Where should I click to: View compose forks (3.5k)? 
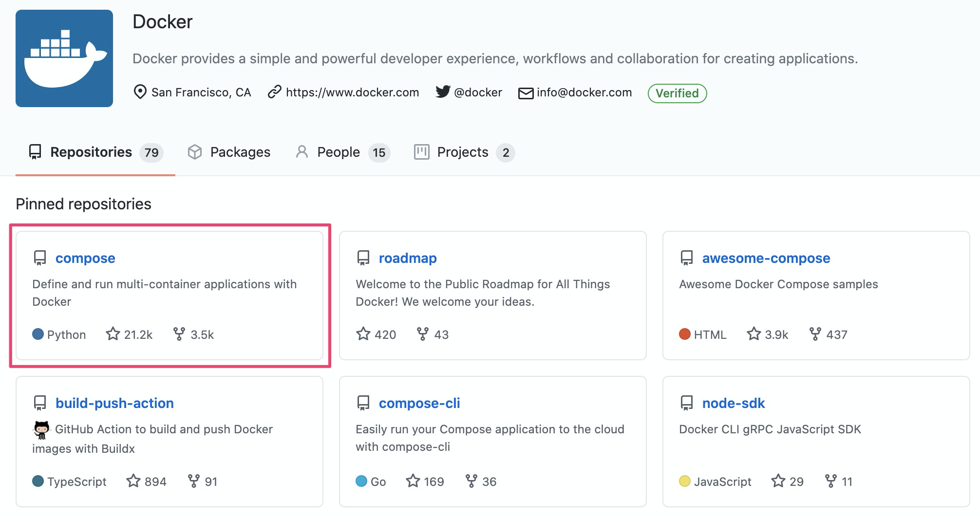pyautogui.click(x=193, y=334)
